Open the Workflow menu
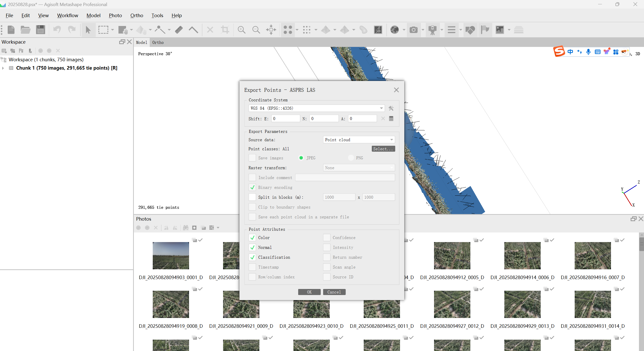Viewport: 644px width, 351px height. pyautogui.click(x=68, y=15)
